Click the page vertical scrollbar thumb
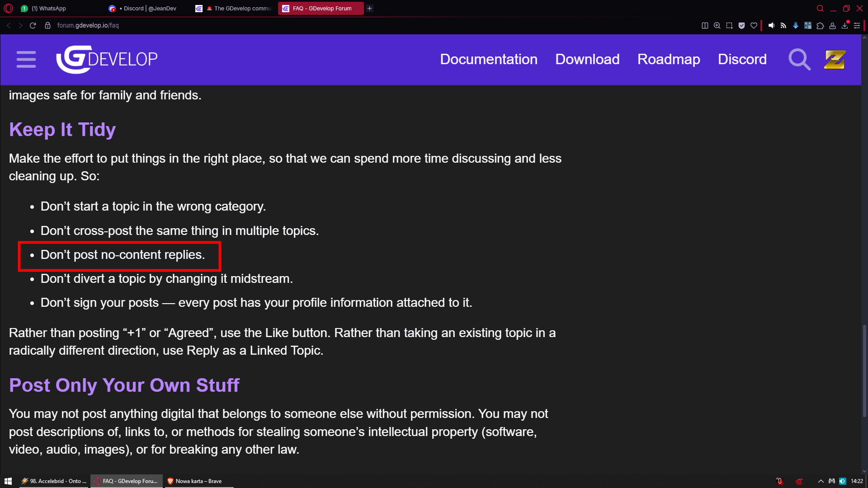Screen dimensions: 868x488 click(x=864, y=371)
